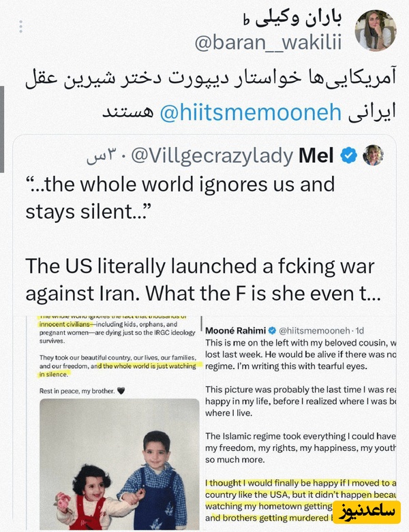Click Baran Wakili's profile avatar
The height and width of the screenshot is (532, 409).
(x=375, y=31)
